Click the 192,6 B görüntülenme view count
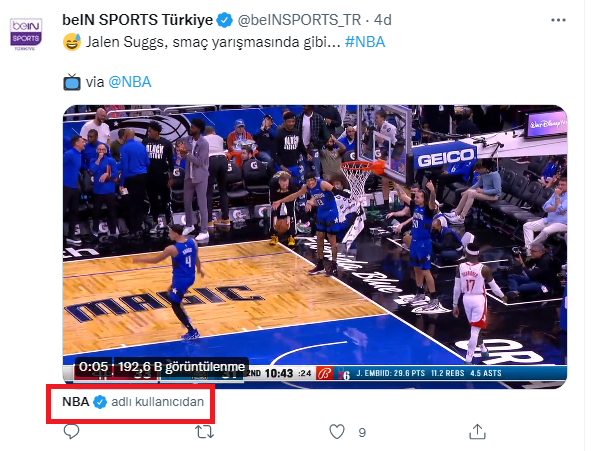 182,367
